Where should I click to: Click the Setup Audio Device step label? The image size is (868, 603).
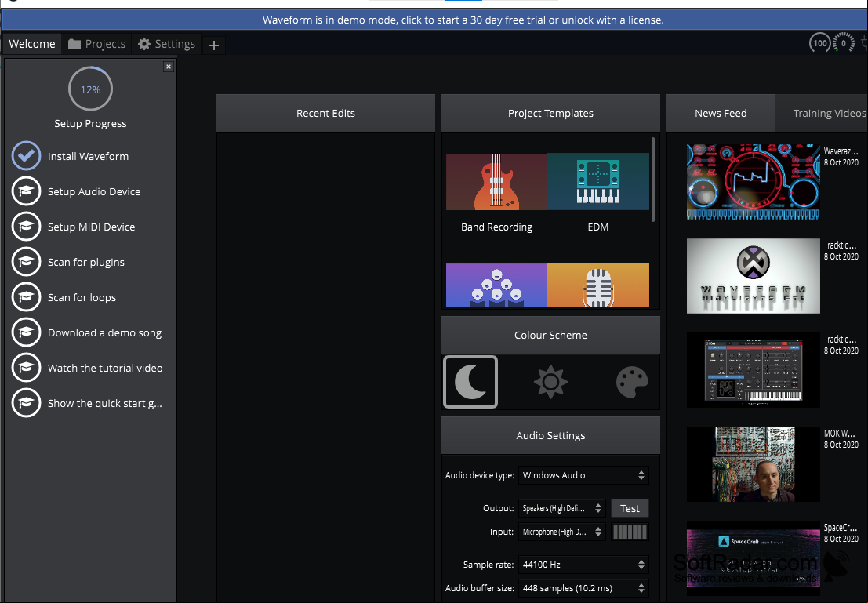[94, 191]
